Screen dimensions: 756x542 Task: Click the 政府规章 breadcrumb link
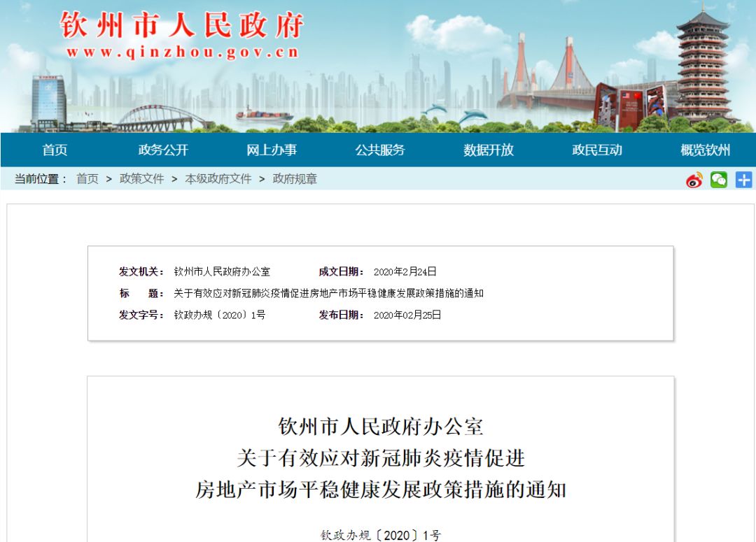(x=295, y=179)
